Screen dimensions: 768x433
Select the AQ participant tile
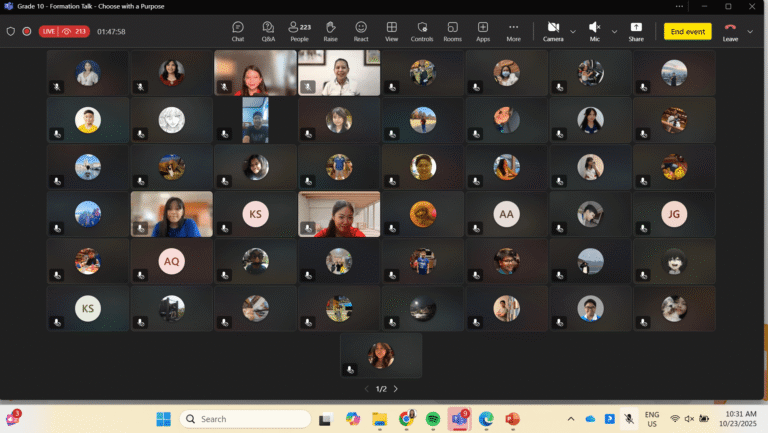tap(171, 261)
